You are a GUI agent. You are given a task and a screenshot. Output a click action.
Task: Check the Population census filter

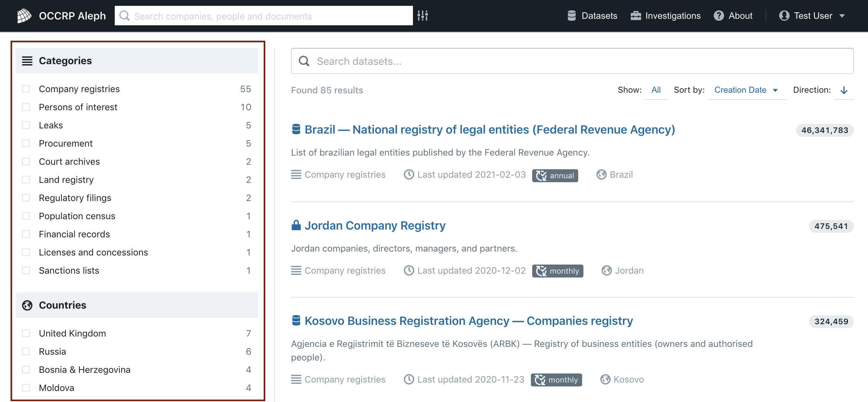tap(26, 216)
